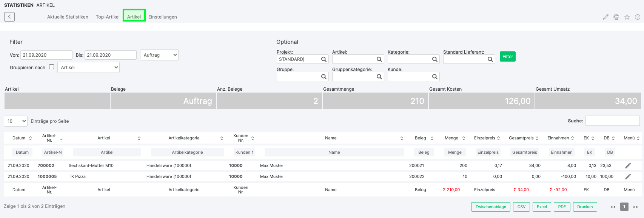The width and height of the screenshot is (644, 218).
Task: Switch to Top-Artikel tab
Action: tap(108, 17)
